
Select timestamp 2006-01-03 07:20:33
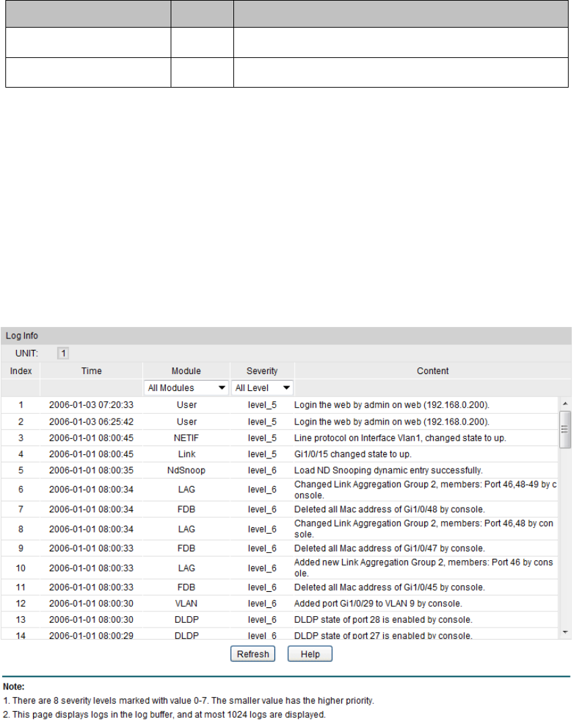[92, 405]
